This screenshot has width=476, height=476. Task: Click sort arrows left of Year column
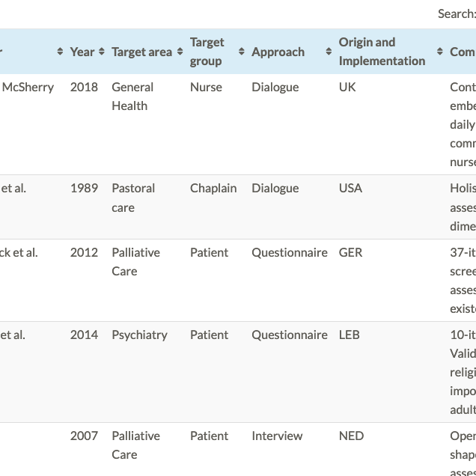click(60, 52)
